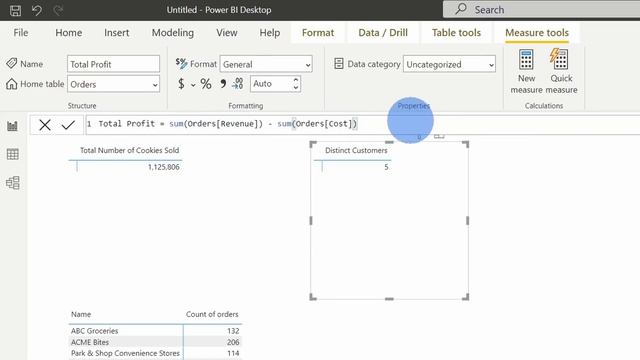Click the Home table house icon
Viewport: 640px width, 360px height.
(x=11, y=84)
